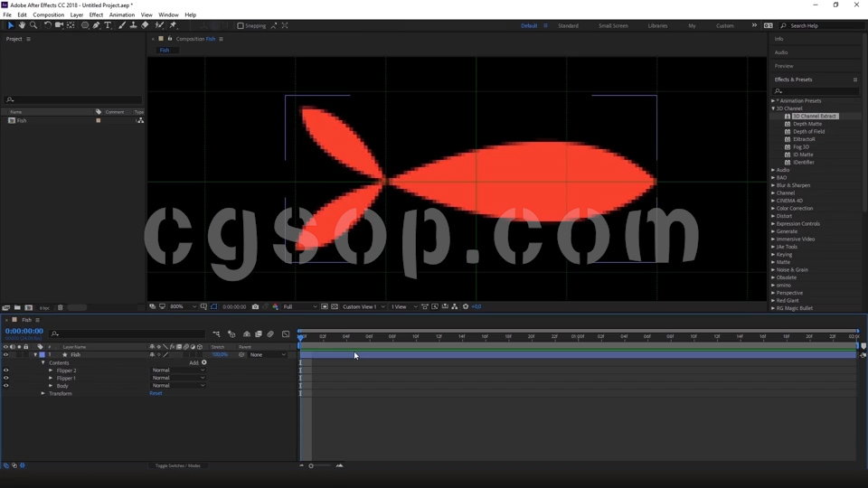Image resolution: width=868 pixels, height=488 pixels.
Task: Switch to the Small Screen workspace
Action: tap(613, 25)
